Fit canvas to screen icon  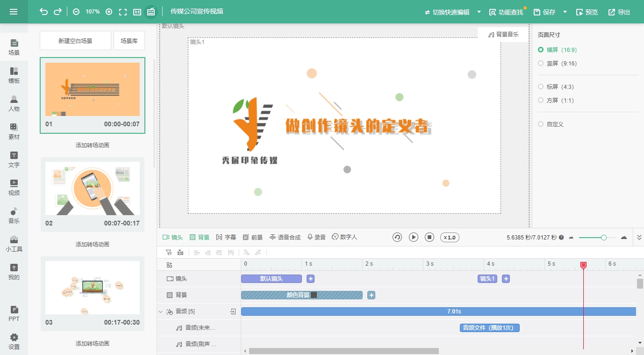[123, 12]
